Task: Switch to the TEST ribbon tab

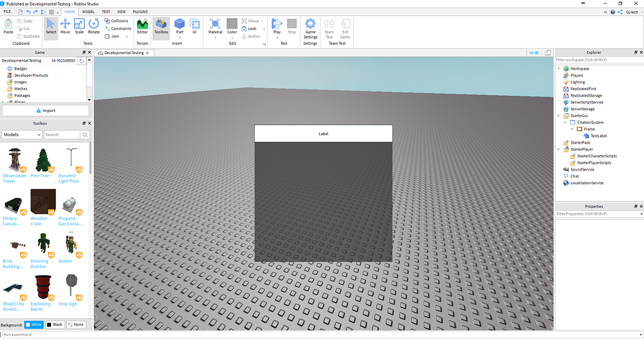Action: (x=106, y=12)
